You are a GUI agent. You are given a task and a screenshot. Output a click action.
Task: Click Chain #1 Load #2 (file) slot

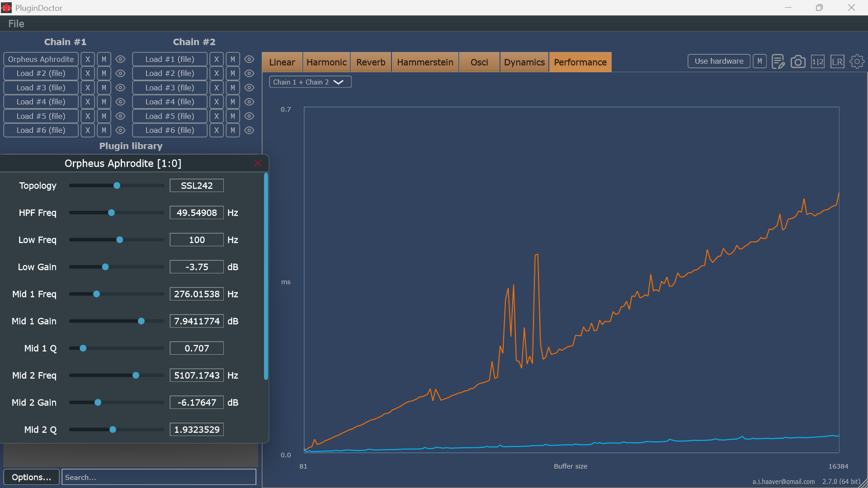(x=41, y=73)
